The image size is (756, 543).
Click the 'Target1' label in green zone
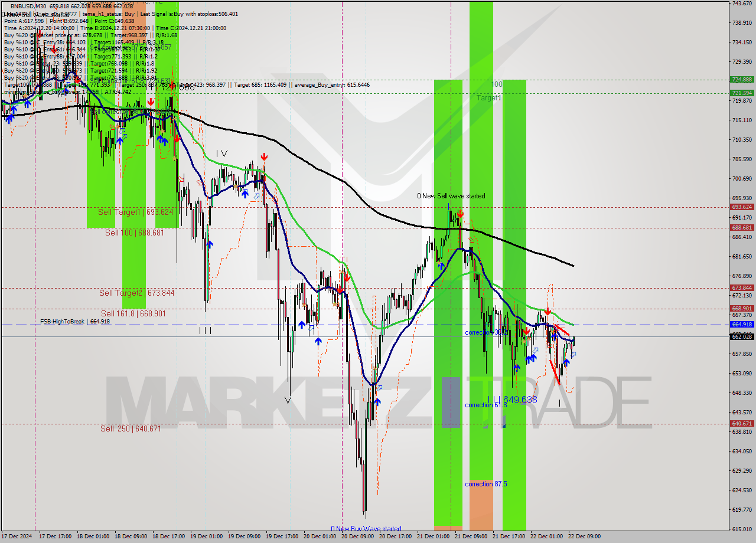pyautogui.click(x=489, y=97)
